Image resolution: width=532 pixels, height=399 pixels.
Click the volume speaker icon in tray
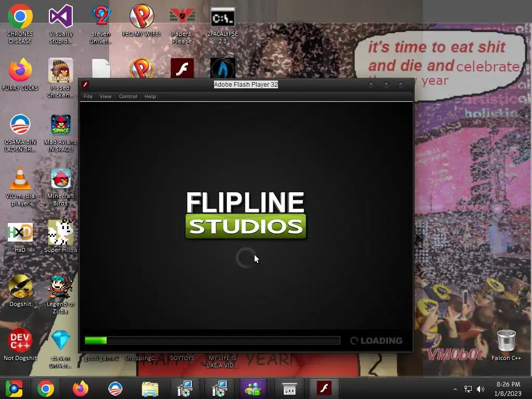[481, 389]
